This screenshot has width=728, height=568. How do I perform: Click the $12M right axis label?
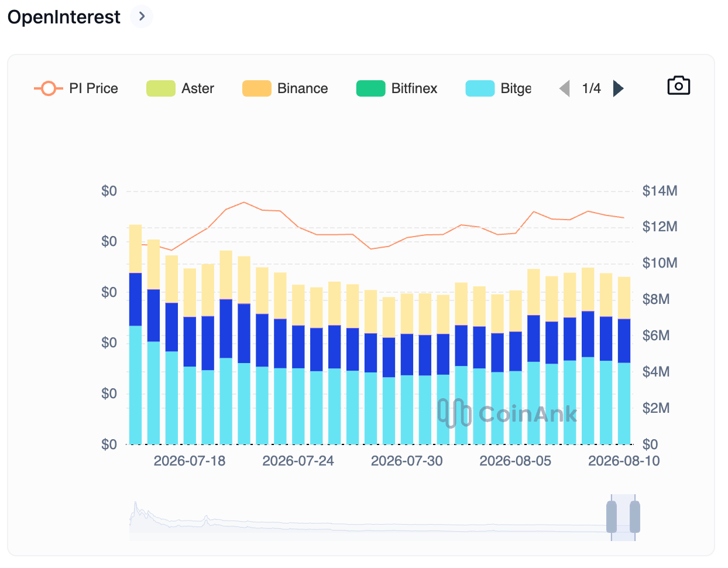[x=660, y=227]
